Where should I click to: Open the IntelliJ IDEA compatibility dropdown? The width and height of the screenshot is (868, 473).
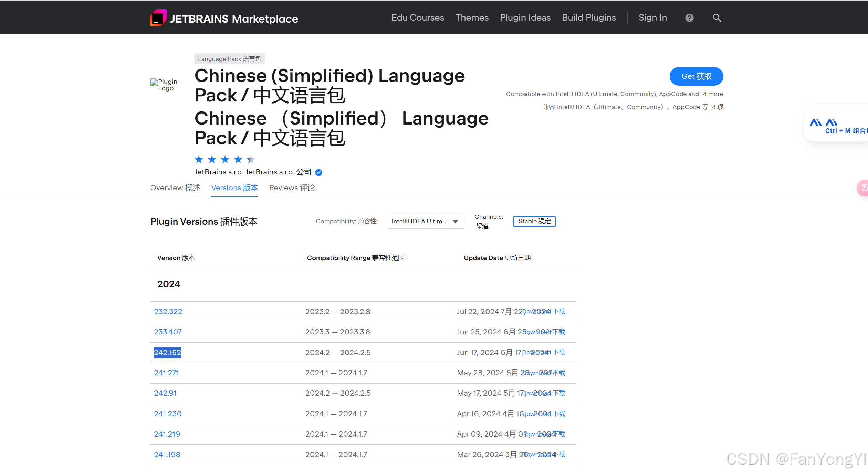(x=425, y=221)
